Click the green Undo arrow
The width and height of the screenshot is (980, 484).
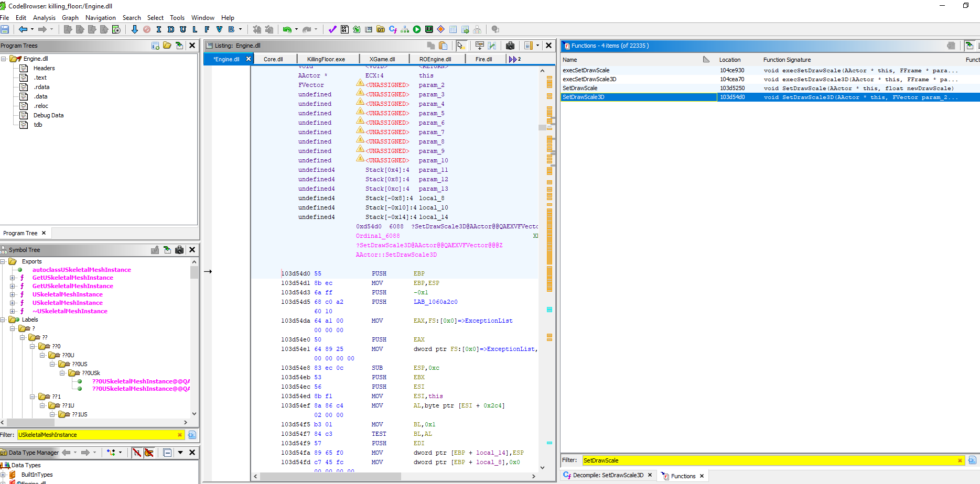(x=287, y=29)
